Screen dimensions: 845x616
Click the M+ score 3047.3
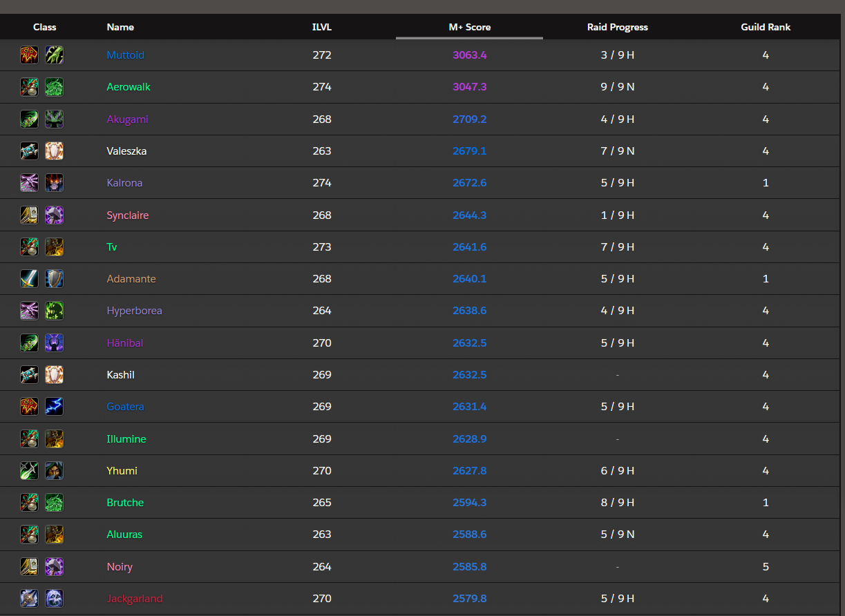(x=470, y=87)
